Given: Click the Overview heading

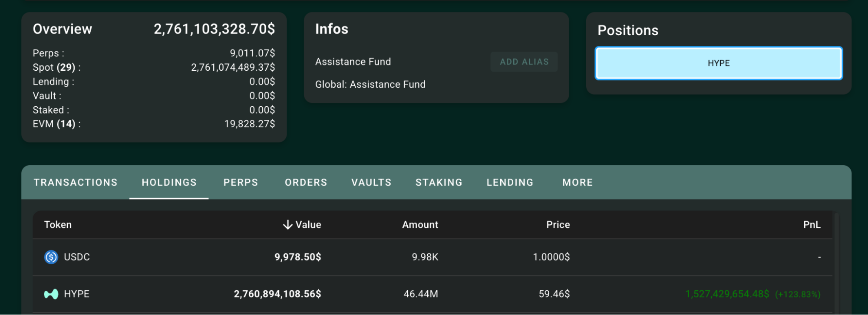Looking at the screenshot, I should pos(63,29).
